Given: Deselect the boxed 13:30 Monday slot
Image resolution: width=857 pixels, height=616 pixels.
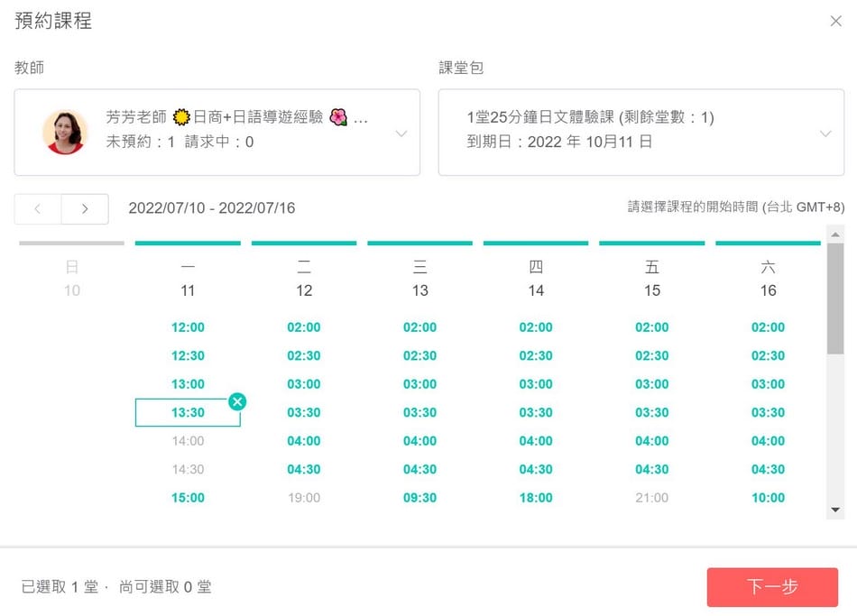Looking at the screenshot, I should [x=188, y=413].
